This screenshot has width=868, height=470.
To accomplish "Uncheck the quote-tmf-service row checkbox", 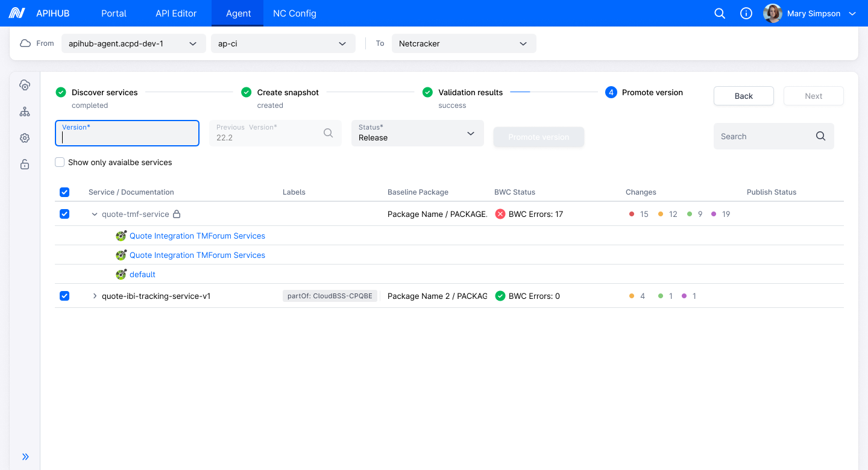I will [x=64, y=214].
